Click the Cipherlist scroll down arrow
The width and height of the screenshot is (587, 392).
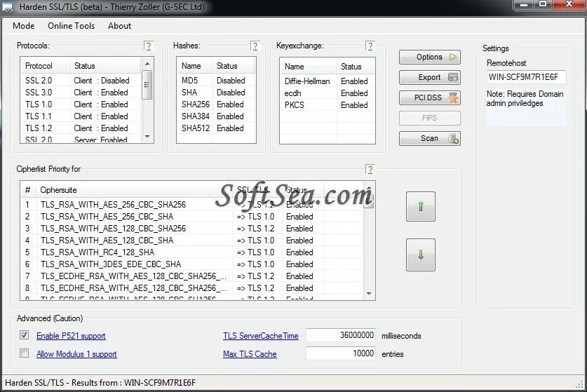(369, 294)
